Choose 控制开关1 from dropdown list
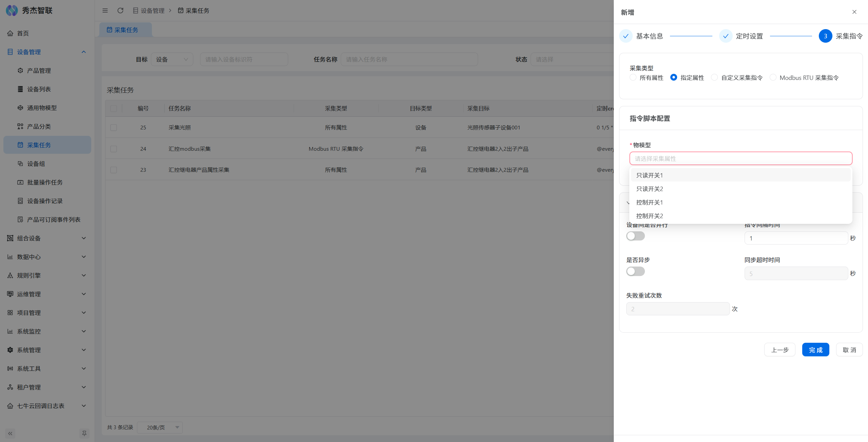This screenshot has height=442, width=868. (649, 202)
